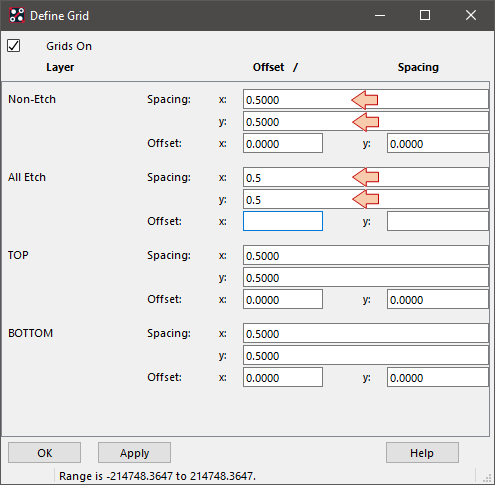495x485 pixels.
Task: Click Non-Etch Spacing y field
Action: click(366, 121)
